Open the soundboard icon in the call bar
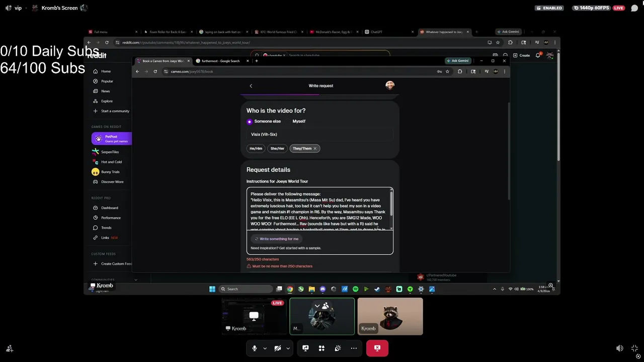 [338, 348]
